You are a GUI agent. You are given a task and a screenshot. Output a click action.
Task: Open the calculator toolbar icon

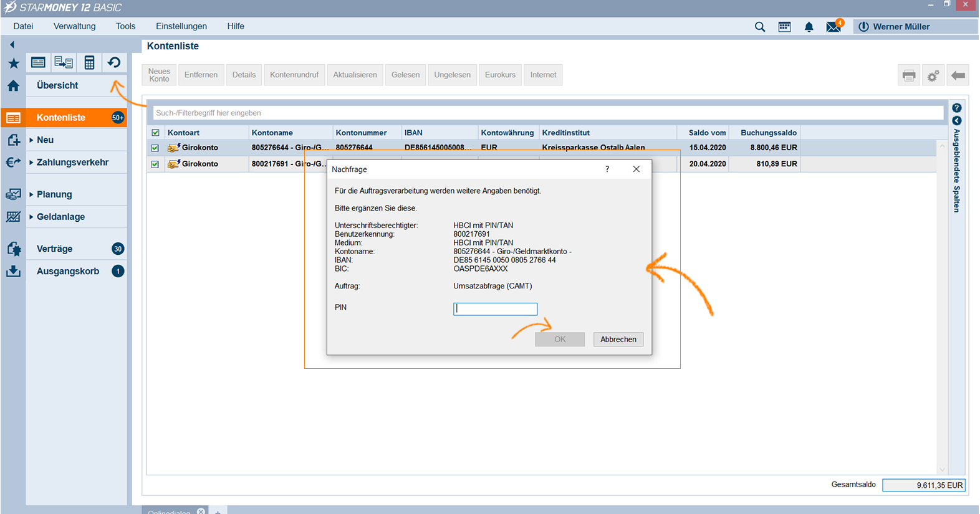[x=89, y=62]
